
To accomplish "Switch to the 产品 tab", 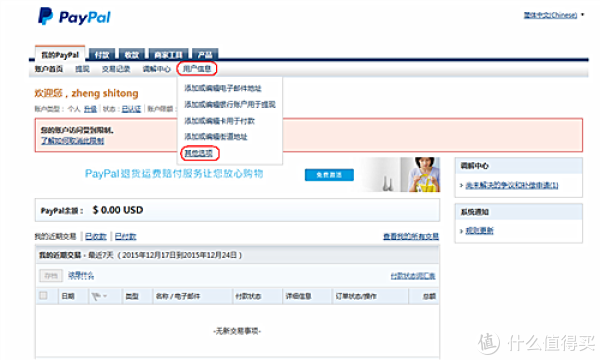I will [x=205, y=55].
